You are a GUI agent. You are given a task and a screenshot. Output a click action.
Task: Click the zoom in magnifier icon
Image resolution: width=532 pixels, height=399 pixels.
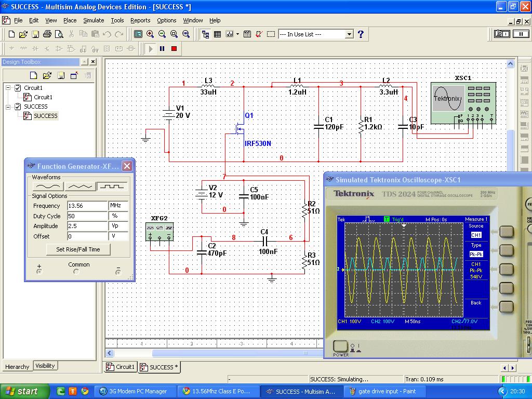150,34
